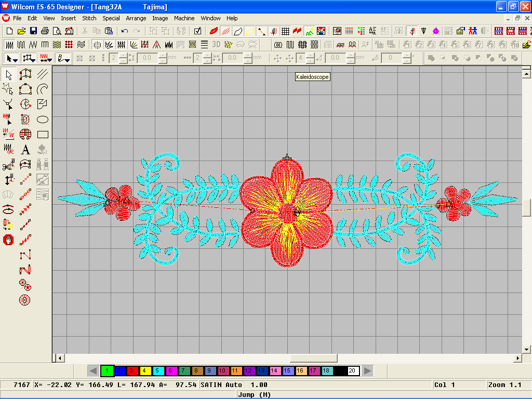
Task: Open the Machine menu
Action: click(184, 18)
